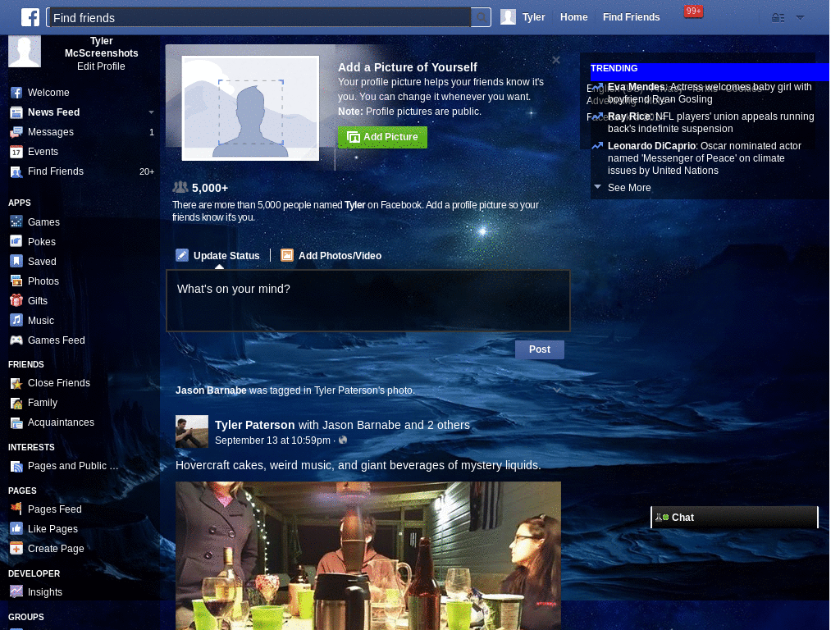Open the Leonardo DiCaprio trending story
This screenshot has height=630, width=840.
coord(704,158)
